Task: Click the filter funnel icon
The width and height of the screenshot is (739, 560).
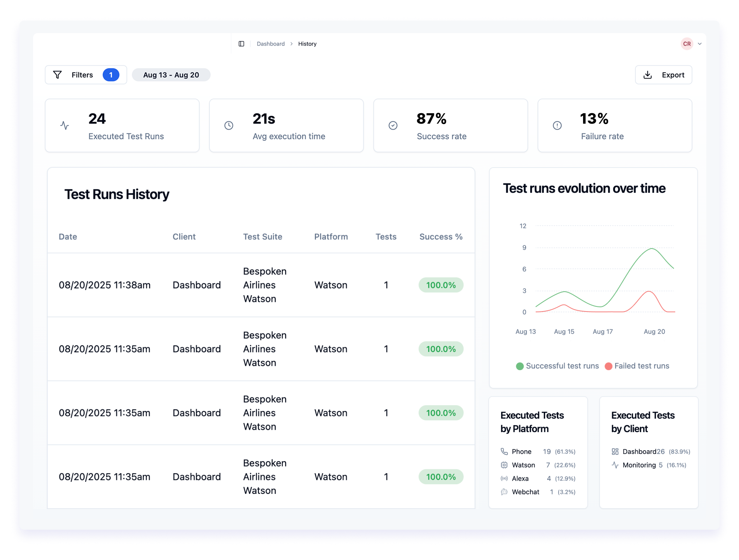Action: (x=57, y=75)
